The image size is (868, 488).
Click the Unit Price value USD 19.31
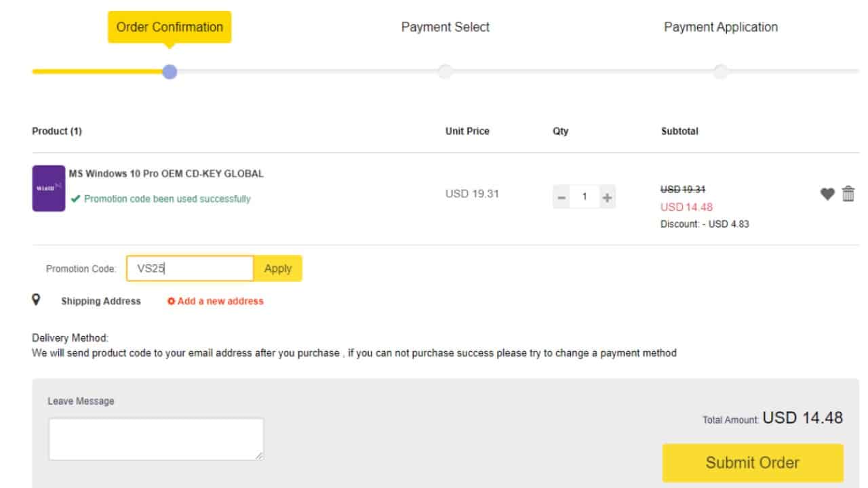(x=472, y=194)
